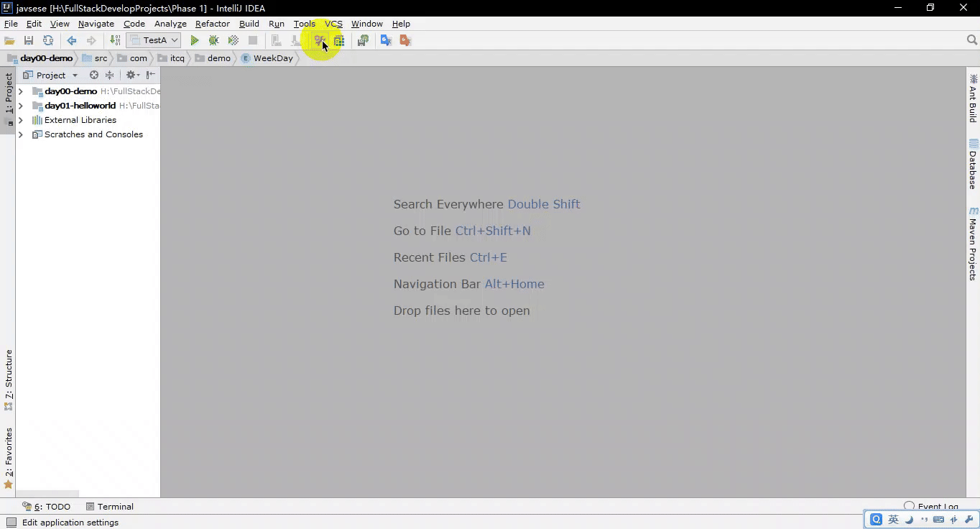Open Search Everywhere magnifier icon
Image resolution: width=980 pixels, height=529 pixels.
[972, 40]
